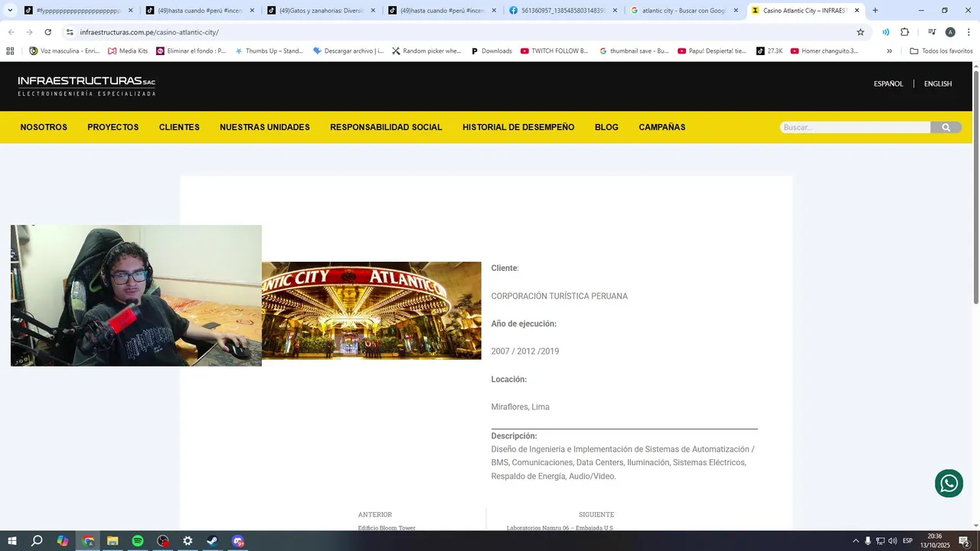
Task: Click the INFRAESTRUCTURAS SAC logo
Action: point(87,86)
